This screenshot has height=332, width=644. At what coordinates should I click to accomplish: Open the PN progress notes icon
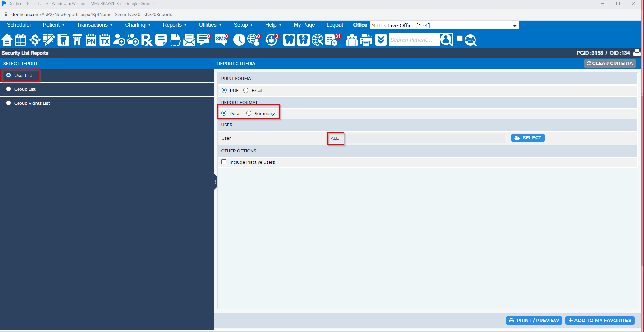click(91, 40)
